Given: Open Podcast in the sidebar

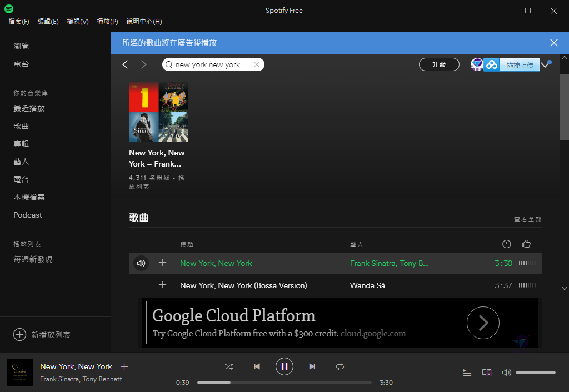Looking at the screenshot, I should [28, 215].
